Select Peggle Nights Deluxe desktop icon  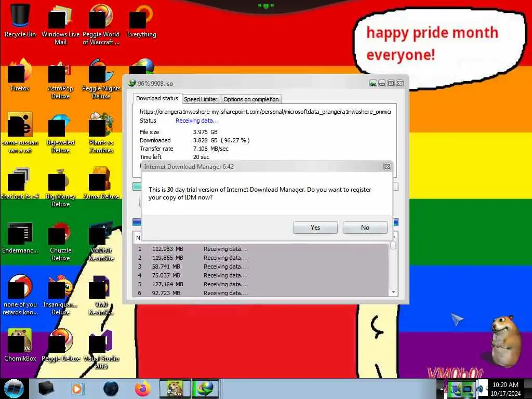click(x=101, y=78)
